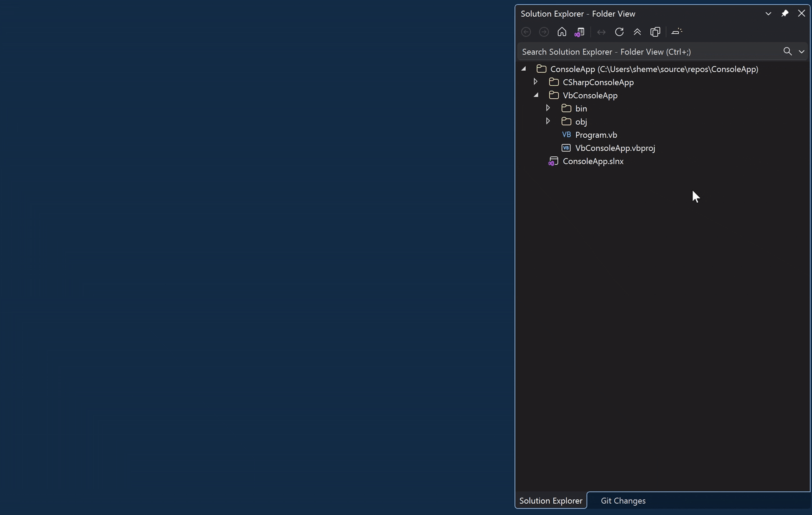This screenshot has width=812, height=515.
Task: Open the Solution Explorer window options chevron
Action: (768, 13)
